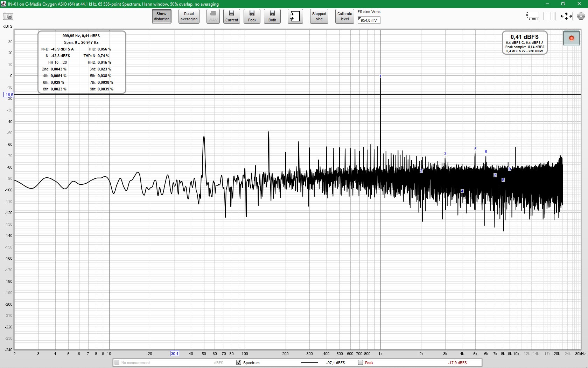Viewport: 588px width, 368px height.
Task: Click HHD 0,015 % value
Action: click(x=104, y=62)
